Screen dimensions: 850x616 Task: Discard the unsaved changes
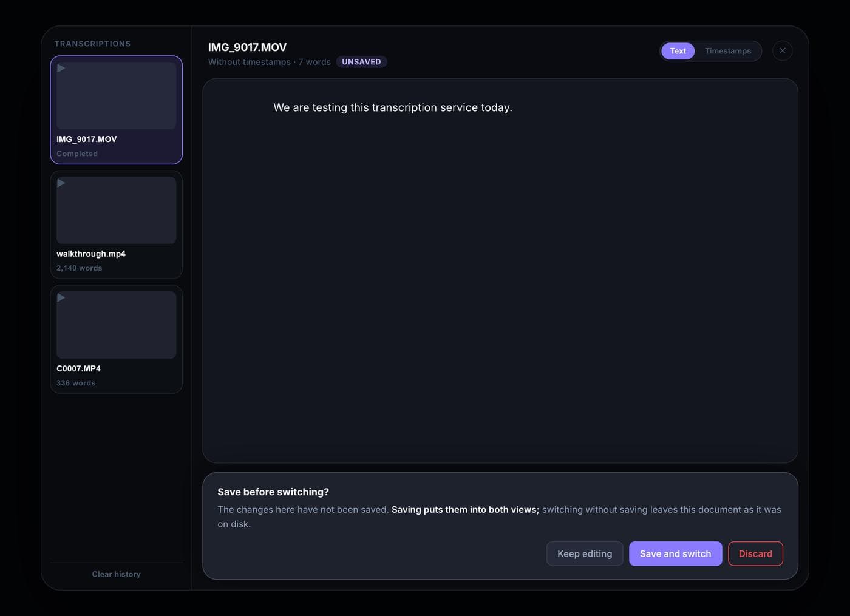point(755,553)
